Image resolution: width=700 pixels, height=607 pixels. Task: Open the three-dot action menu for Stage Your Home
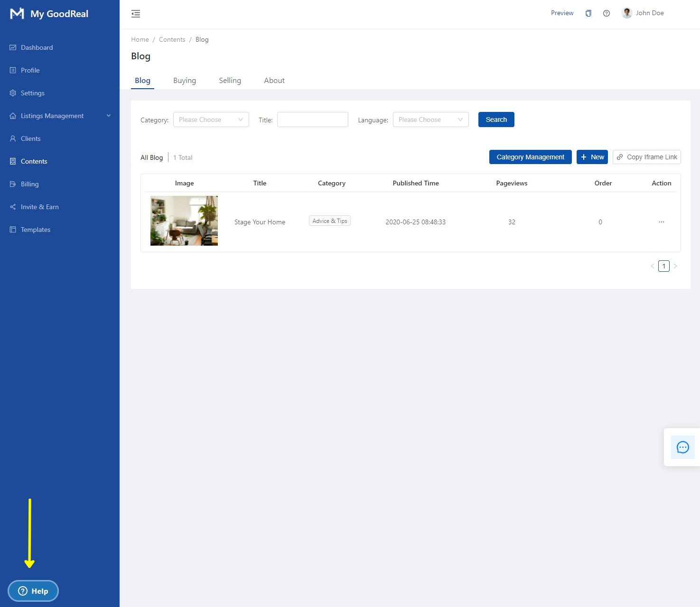661,222
